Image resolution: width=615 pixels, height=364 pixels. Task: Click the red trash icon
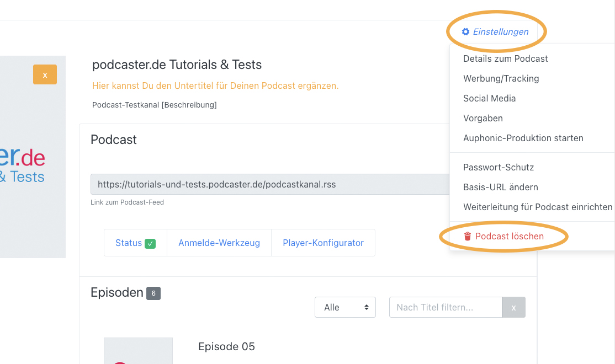467,236
